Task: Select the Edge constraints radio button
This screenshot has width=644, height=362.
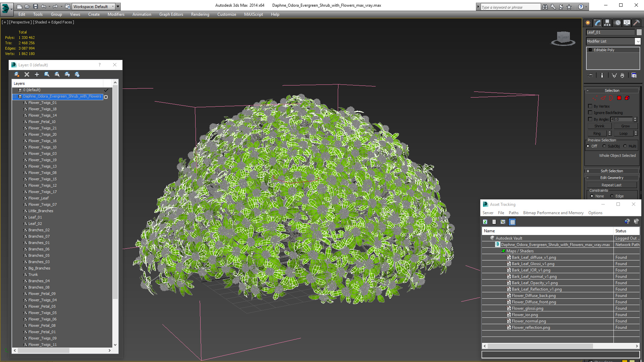Action: pos(612,196)
